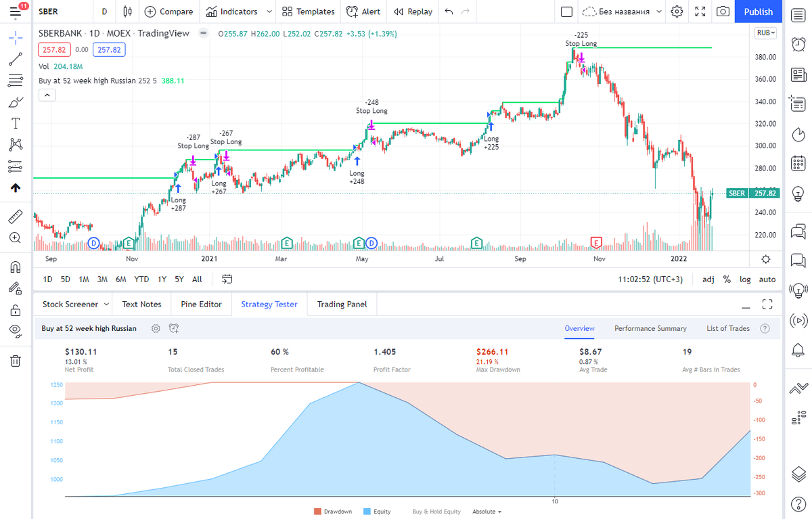Open strategy settings gear in tester
Viewport: 812px width, 519px height.
156,328
